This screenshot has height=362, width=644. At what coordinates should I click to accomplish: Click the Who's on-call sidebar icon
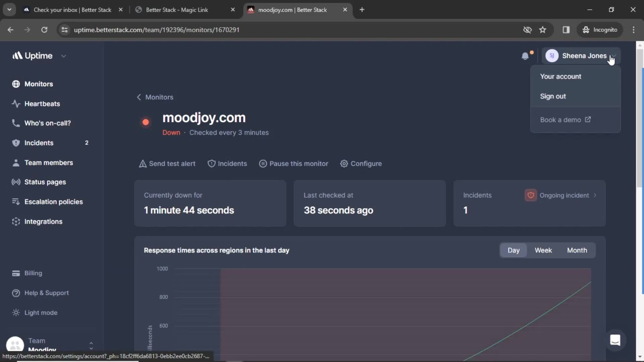tap(15, 123)
